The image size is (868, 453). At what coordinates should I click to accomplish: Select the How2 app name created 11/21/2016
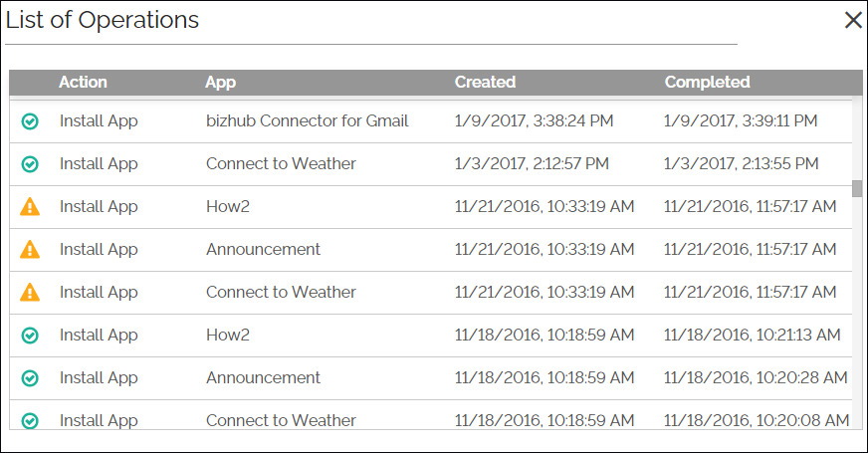tap(228, 206)
